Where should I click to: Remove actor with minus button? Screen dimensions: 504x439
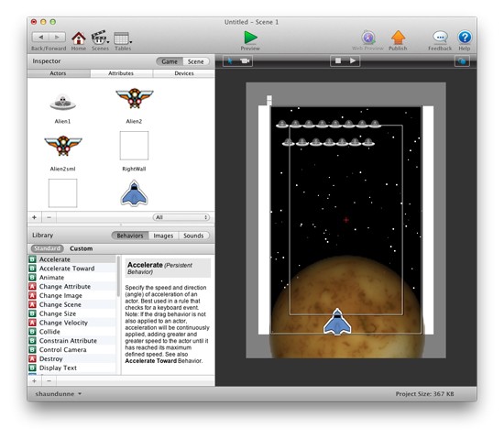(49, 217)
